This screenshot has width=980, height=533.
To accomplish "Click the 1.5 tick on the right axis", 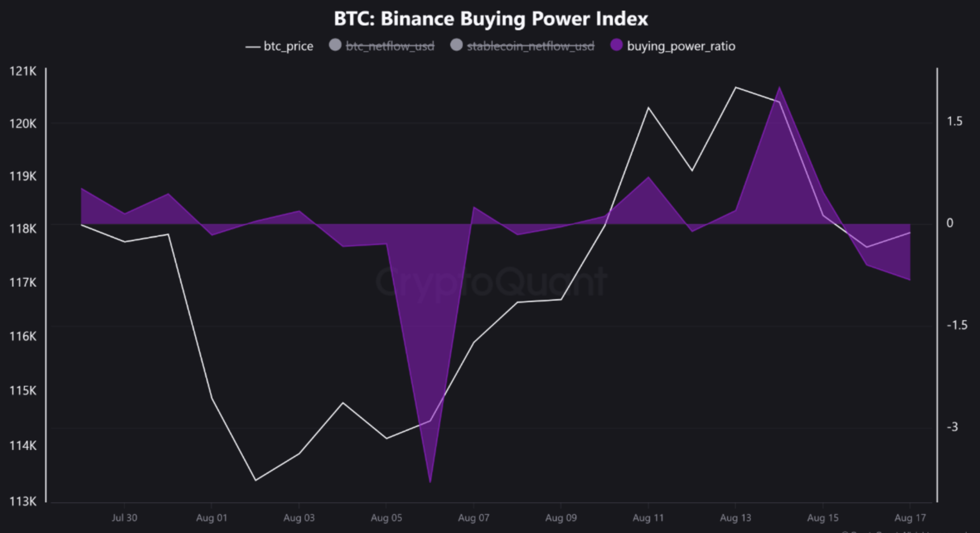I will click(x=954, y=121).
